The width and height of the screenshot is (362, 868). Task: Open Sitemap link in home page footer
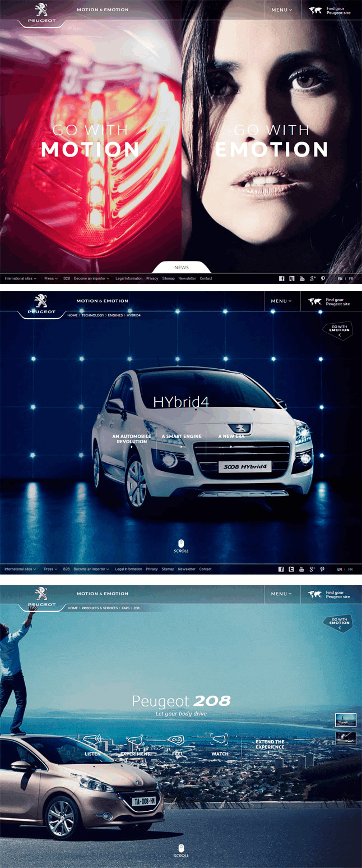pos(168,278)
